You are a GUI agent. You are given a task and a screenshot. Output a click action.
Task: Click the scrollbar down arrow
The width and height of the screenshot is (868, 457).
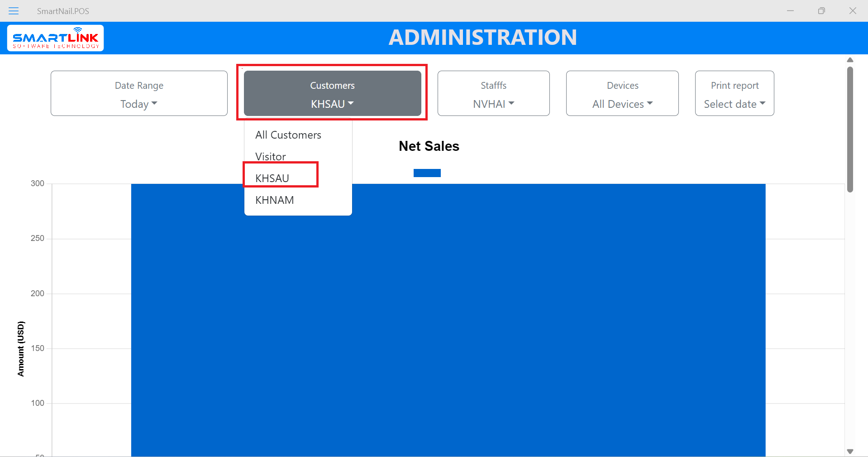coord(850,451)
